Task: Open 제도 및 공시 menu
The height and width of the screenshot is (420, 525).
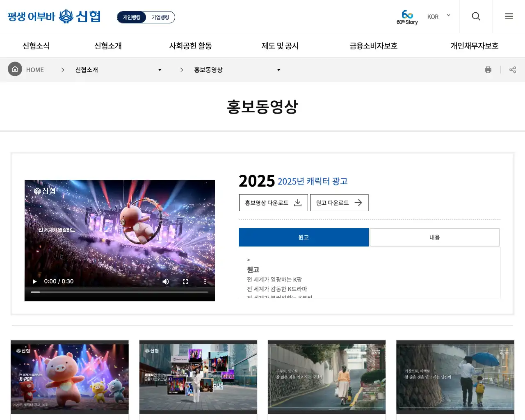Action: click(x=280, y=46)
